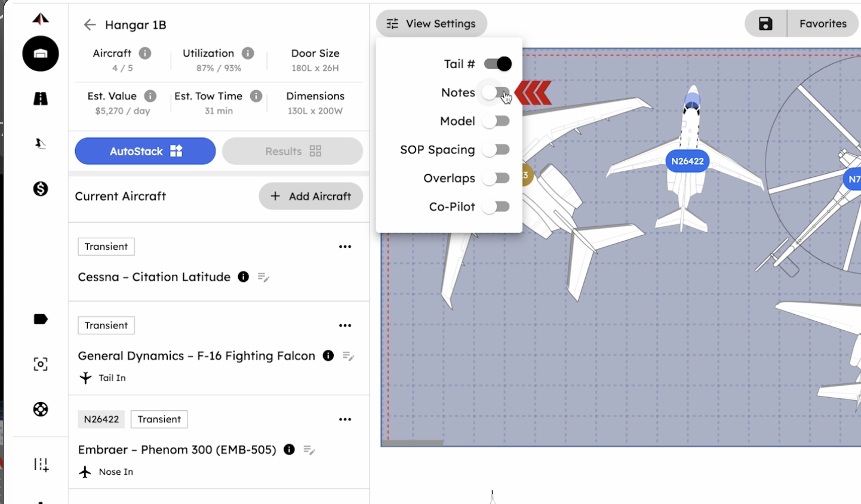
Task: Edit notes for Cessna Citation Latitude
Action: click(x=263, y=277)
